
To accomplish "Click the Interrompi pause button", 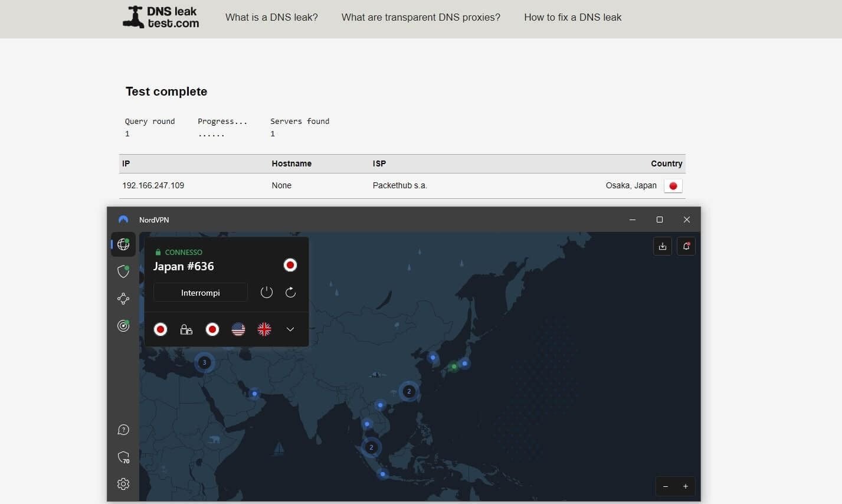I will coord(201,293).
